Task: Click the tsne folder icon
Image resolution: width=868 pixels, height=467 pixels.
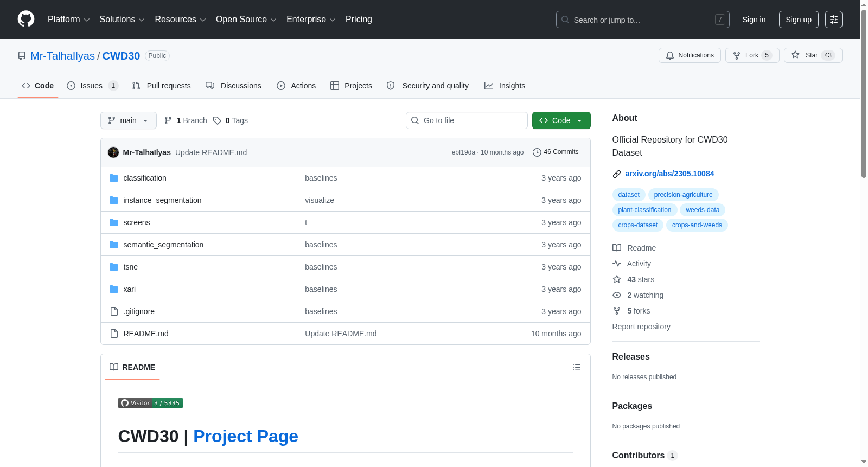Action: (x=114, y=267)
